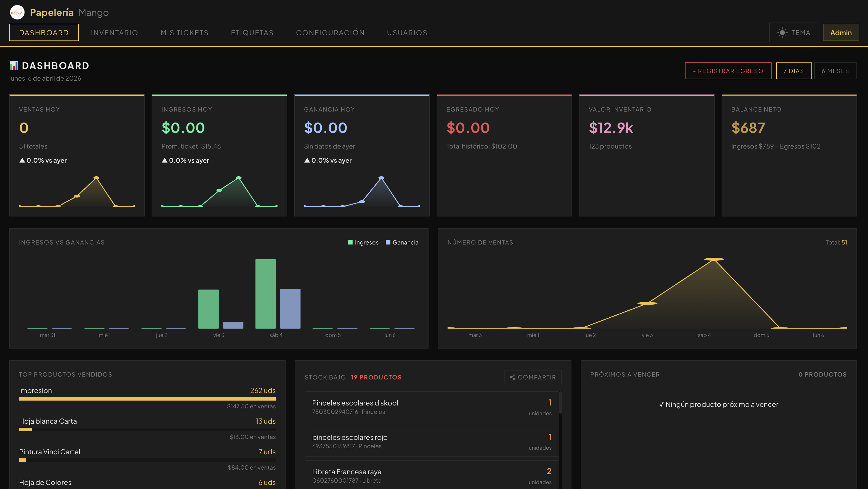Click the 262 uds value
The width and height of the screenshot is (868, 489).
[262, 390]
